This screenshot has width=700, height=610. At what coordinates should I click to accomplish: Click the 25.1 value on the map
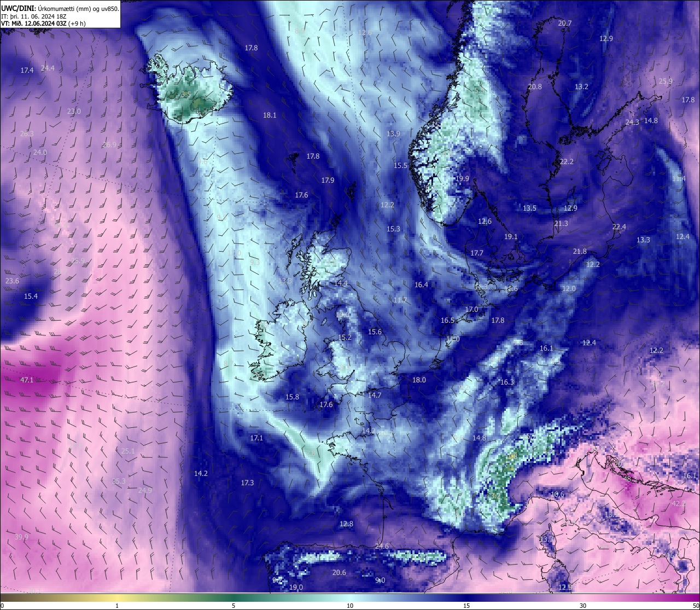point(128,451)
